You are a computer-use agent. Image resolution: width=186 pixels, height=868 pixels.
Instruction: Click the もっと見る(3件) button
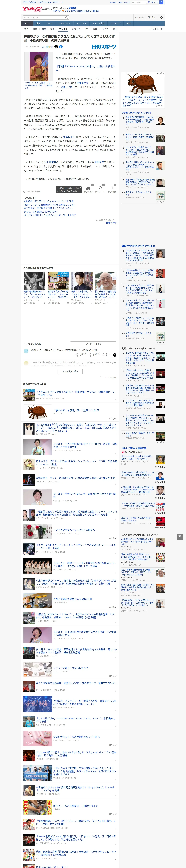70,371
